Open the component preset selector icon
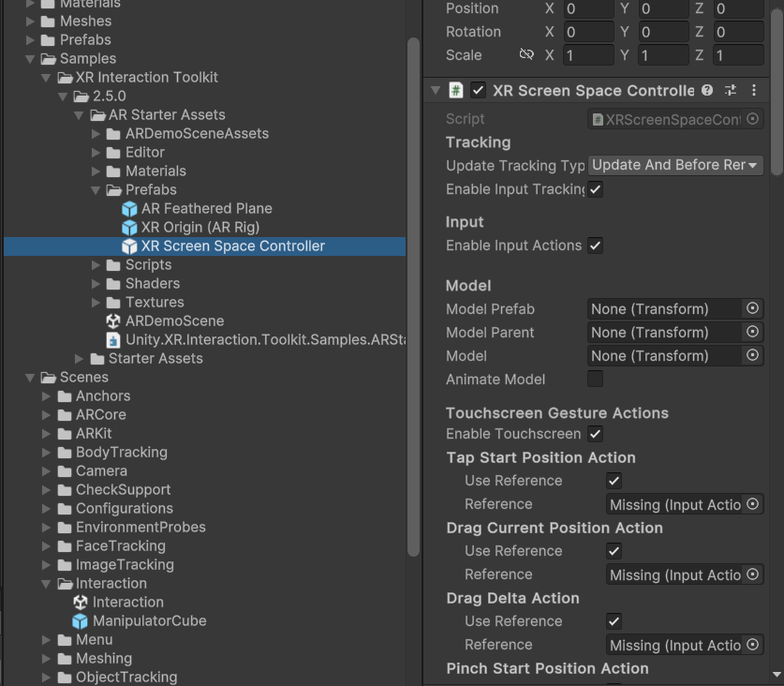Image resolution: width=784 pixels, height=686 pixels. click(731, 90)
